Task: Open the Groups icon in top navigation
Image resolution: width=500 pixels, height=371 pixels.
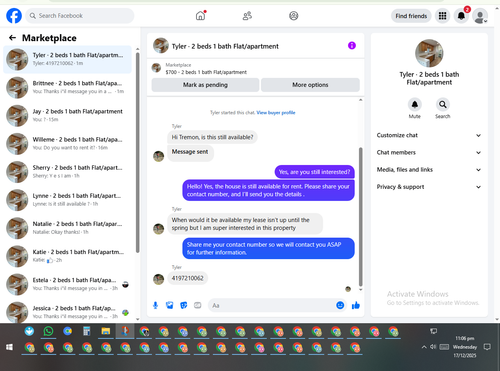Action: coord(294,16)
